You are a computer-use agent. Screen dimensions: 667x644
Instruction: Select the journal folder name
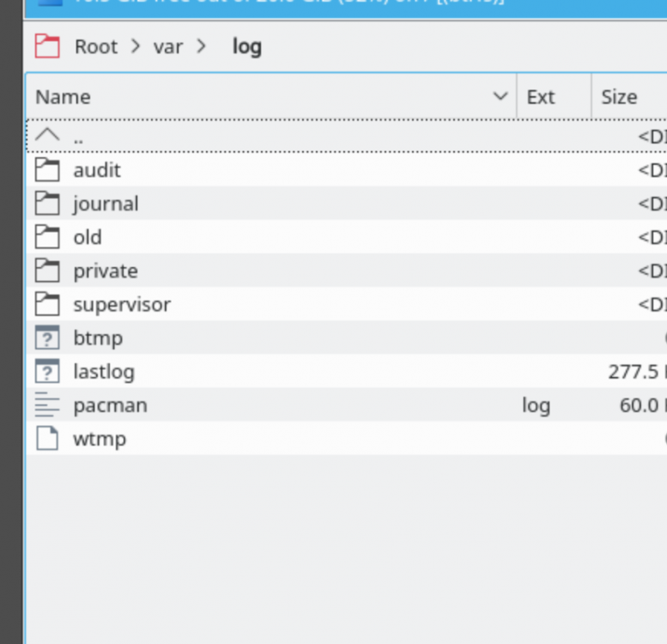(106, 204)
